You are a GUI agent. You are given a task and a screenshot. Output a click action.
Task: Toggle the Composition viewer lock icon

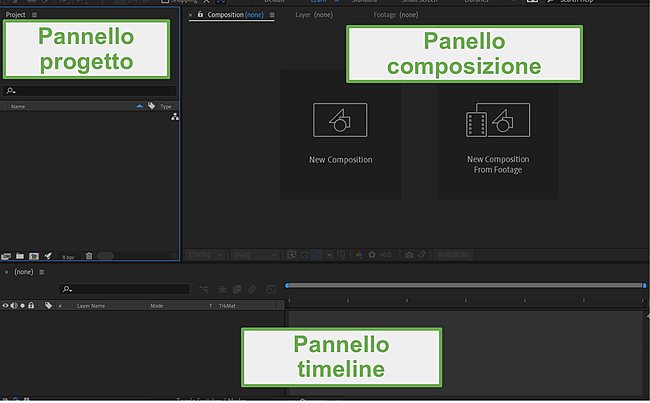click(200, 15)
